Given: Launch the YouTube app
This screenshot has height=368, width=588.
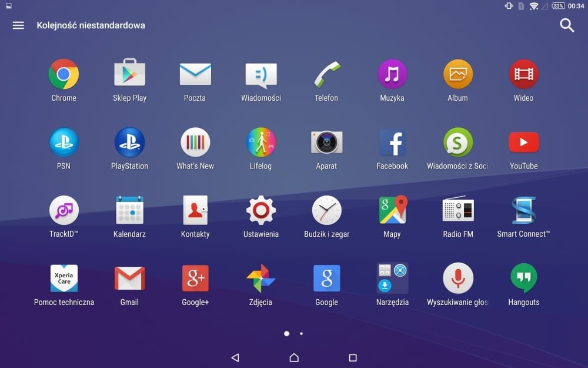Looking at the screenshot, I should 524,142.
